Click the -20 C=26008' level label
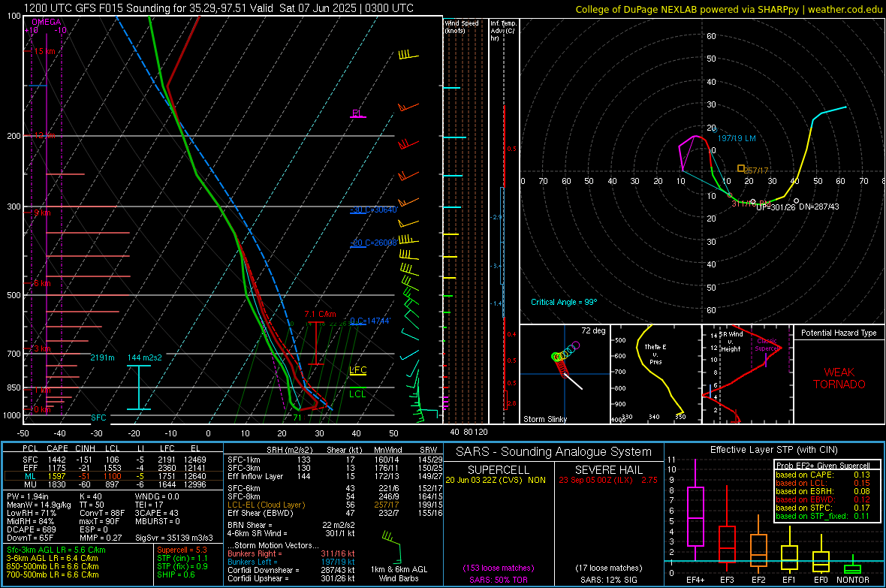The width and height of the screenshot is (886, 588). click(x=374, y=243)
